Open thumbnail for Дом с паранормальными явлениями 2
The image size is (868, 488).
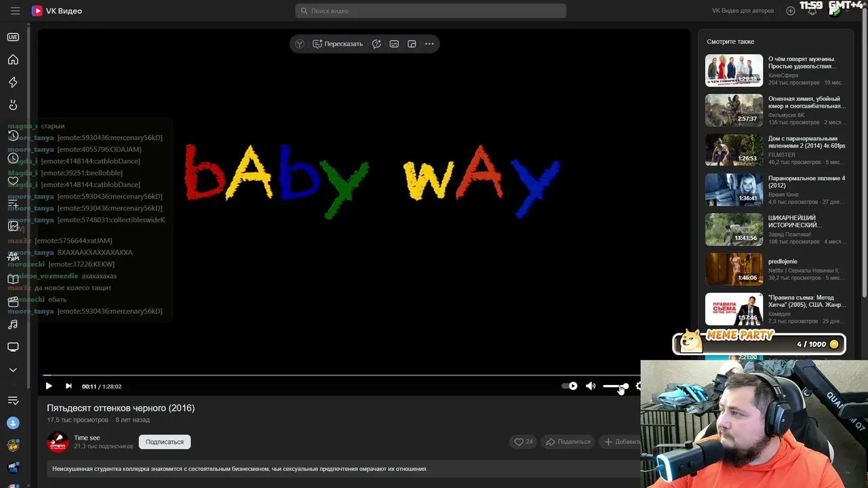click(x=734, y=150)
